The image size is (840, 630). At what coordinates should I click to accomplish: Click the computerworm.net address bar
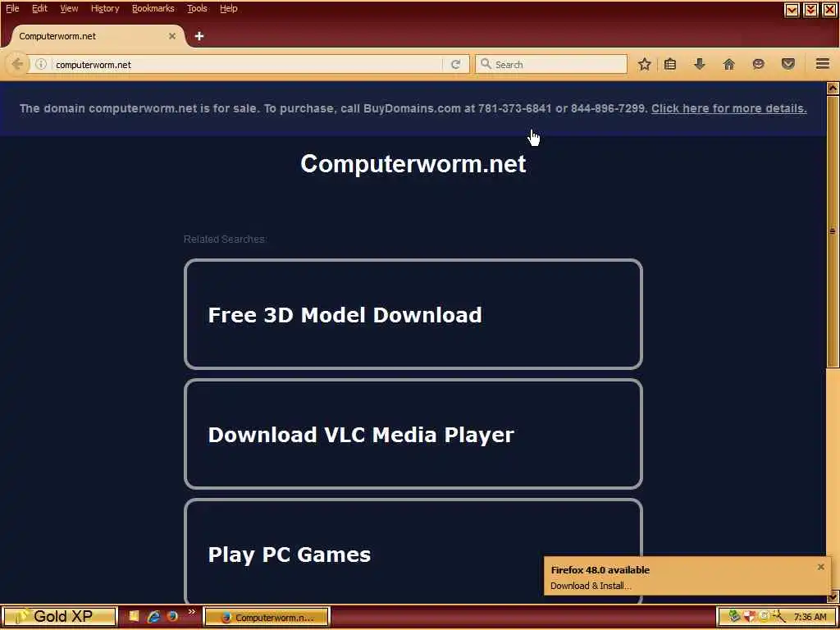246,64
